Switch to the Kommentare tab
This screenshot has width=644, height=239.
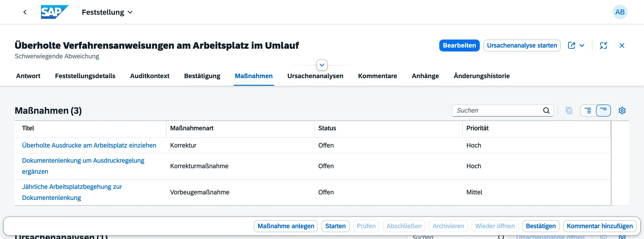click(377, 76)
